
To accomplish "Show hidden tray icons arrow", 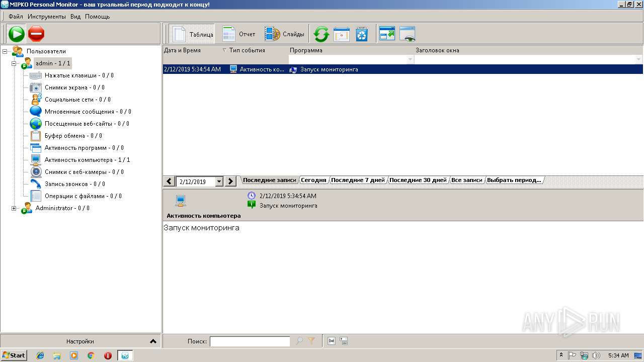I will [x=561, y=355].
